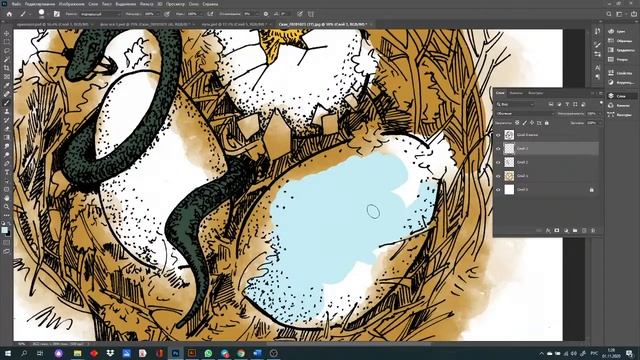The height and width of the screenshot is (360, 640).
Task: Select the Type tool in the toolbox
Action: [7, 172]
